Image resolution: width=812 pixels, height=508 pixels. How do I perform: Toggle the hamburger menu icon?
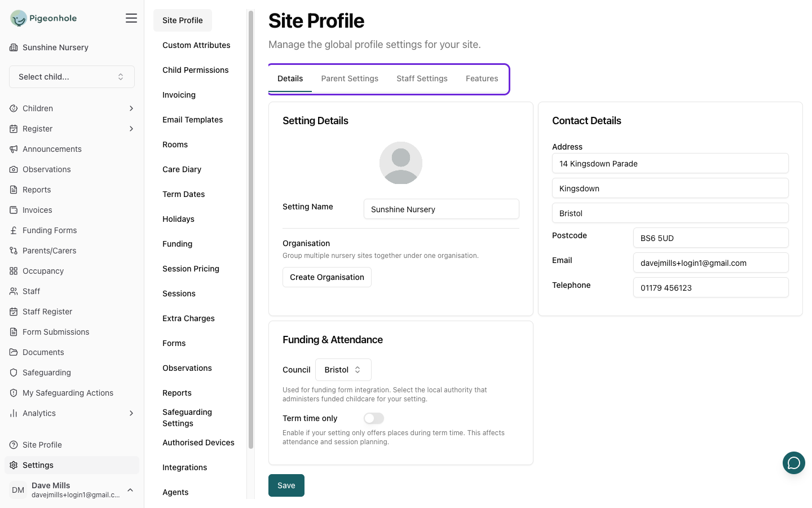coord(131,18)
